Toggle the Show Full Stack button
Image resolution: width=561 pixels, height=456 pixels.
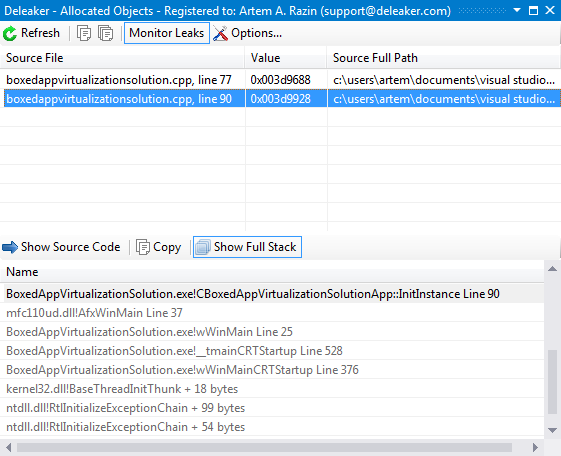click(247, 247)
